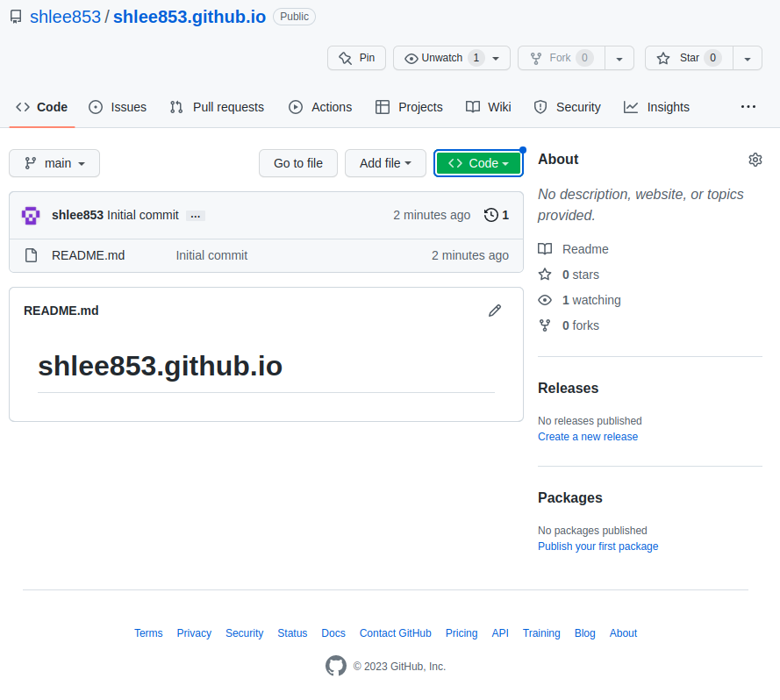Click the star icon beside 0 stars

pos(545,275)
